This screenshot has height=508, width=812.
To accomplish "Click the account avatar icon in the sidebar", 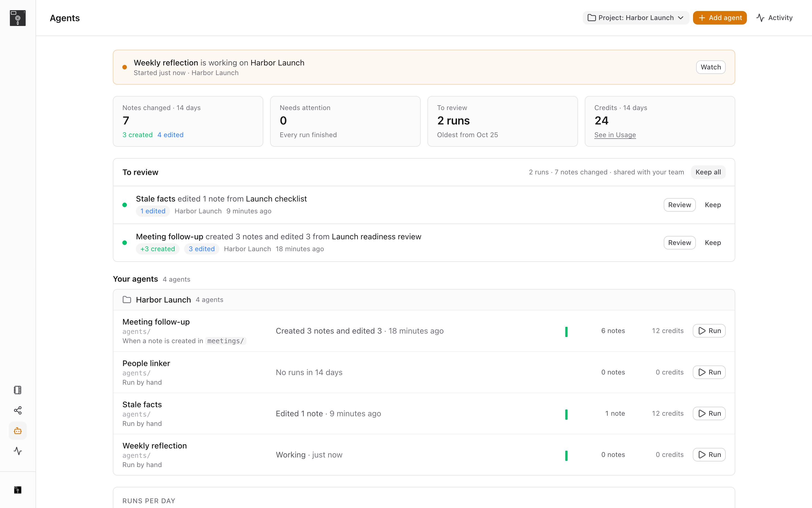I will (x=17, y=490).
